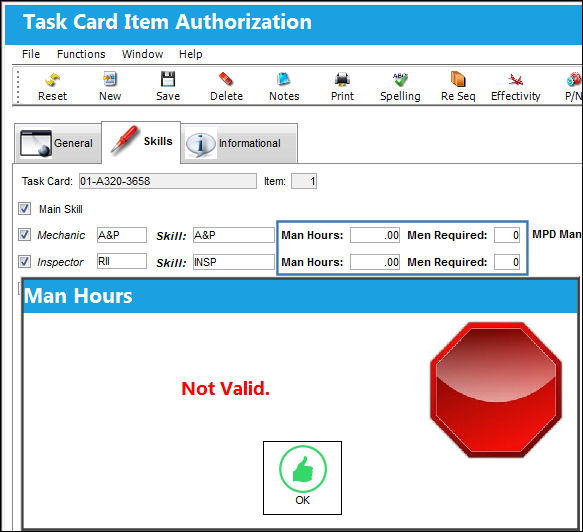Click the OK label under thumbs-up
Viewport: 583px width, 532px height.
point(302,500)
